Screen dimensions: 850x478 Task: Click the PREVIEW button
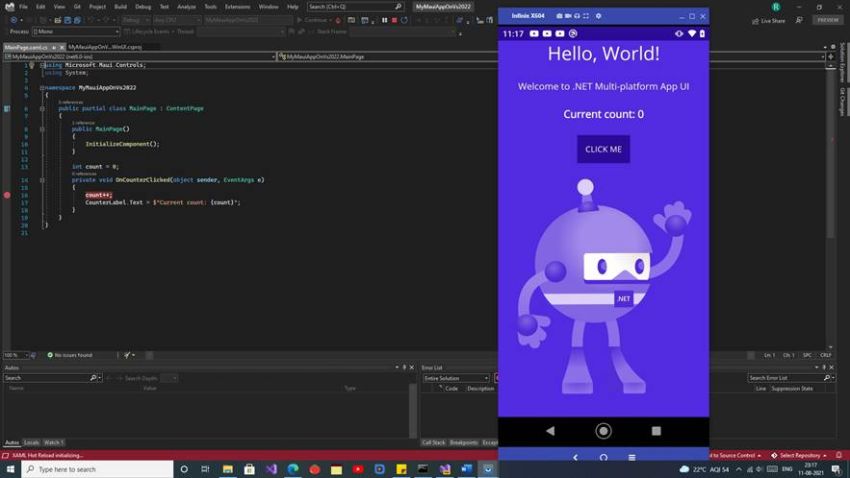coord(828,20)
